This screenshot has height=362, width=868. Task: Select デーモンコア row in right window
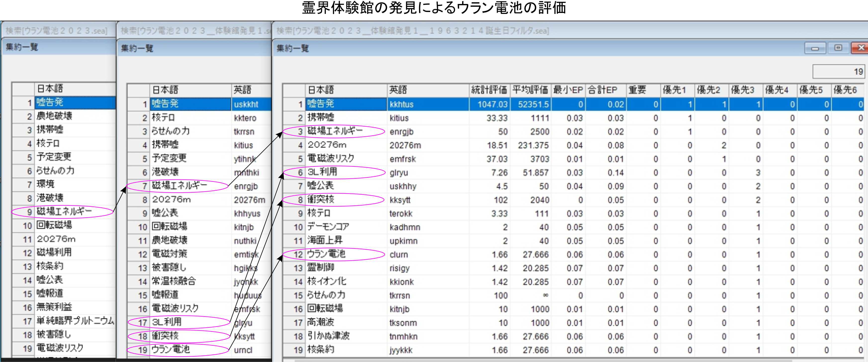tap(573, 227)
